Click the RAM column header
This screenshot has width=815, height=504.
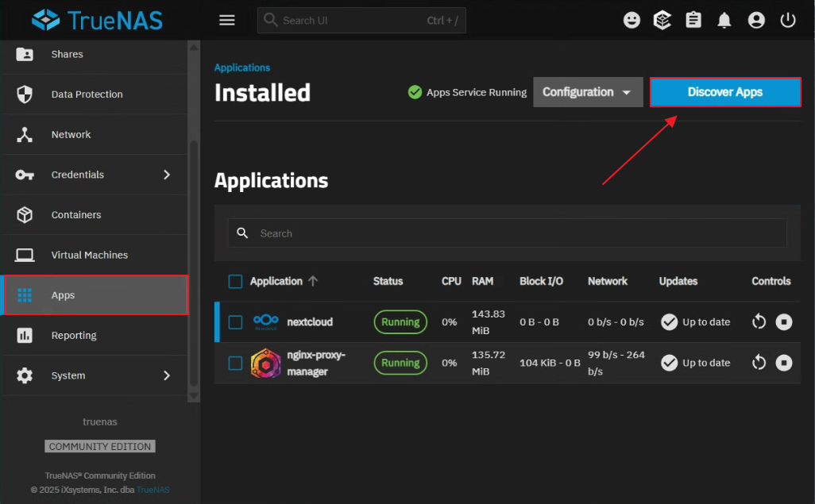482,281
